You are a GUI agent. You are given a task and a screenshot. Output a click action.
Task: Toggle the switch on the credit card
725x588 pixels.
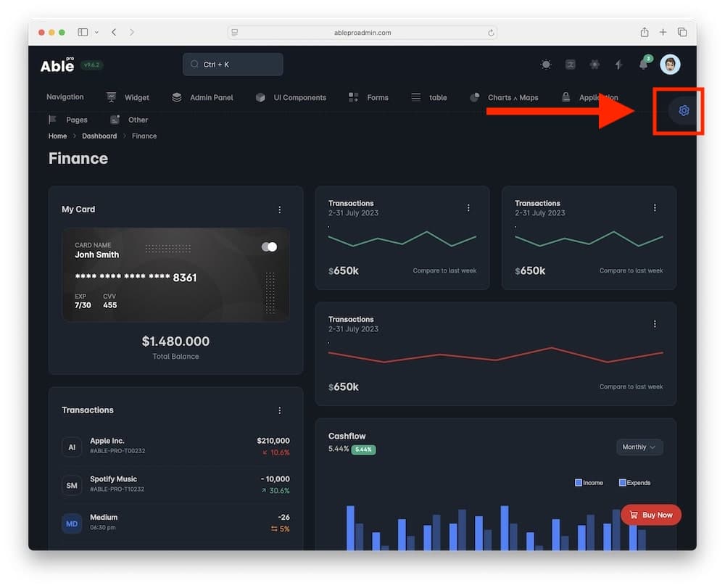(270, 247)
